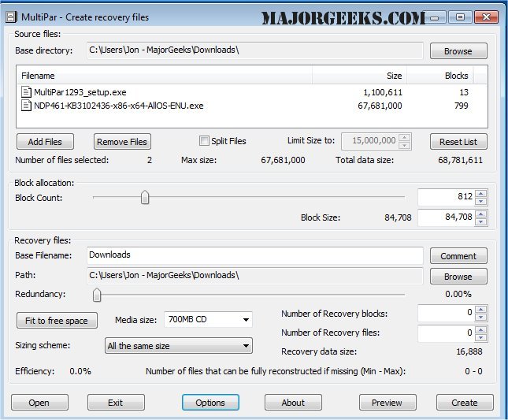The width and height of the screenshot is (508, 420).
Task: Sort by Filename column header
Action: click(x=164, y=76)
